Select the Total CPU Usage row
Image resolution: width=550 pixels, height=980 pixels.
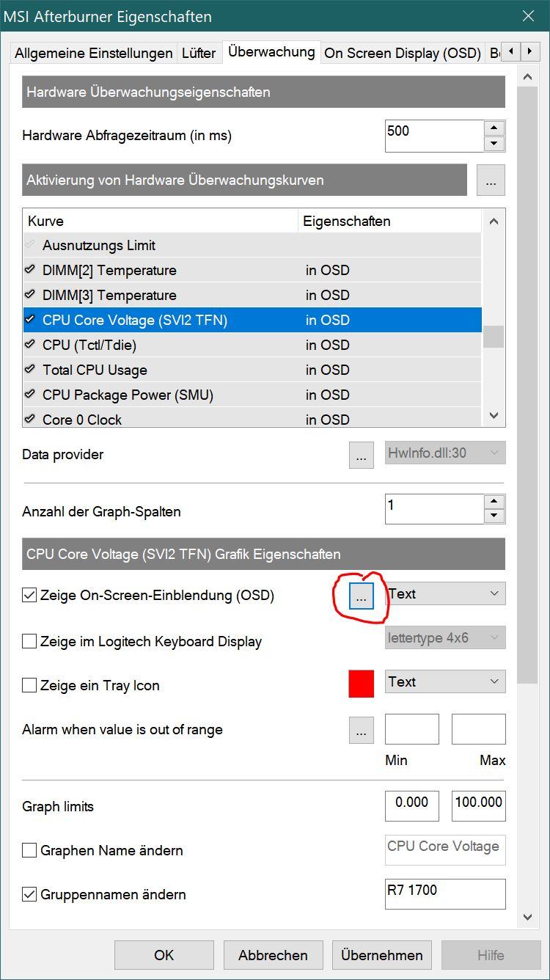click(x=252, y=370)
